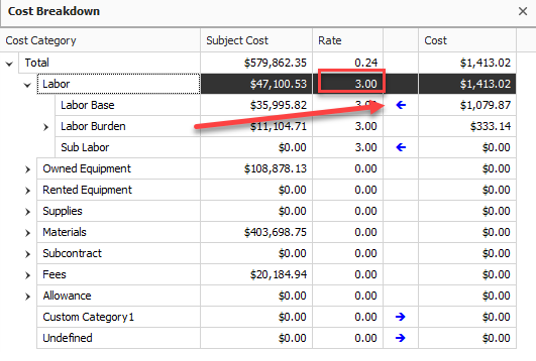
Task: Expand the Labor Burden row
Action: [46, 127]
